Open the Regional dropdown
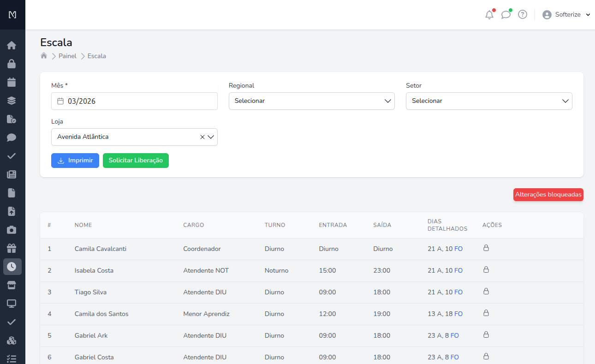 pyautogui.click(x=311, y=101)
